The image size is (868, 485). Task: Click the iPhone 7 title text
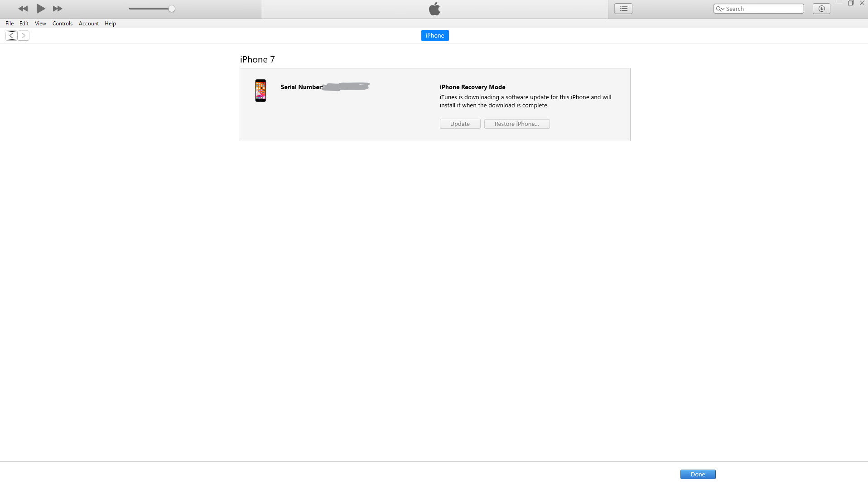point(257,59)
